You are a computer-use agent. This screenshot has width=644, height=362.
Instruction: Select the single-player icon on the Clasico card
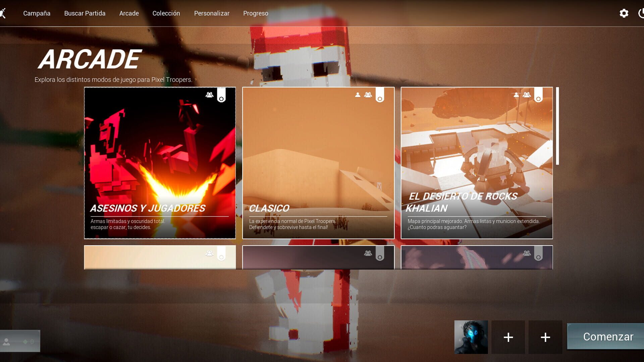pyautogui.click(x=358, y=95)
